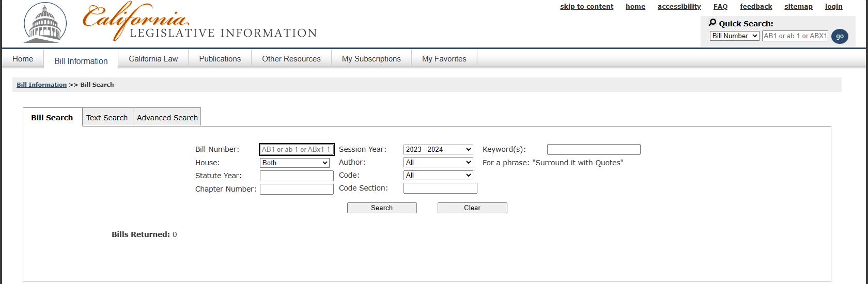The width and height of the screenshot is (868, 284).
Task: Switch to the Text Search tab
Action: 107,118
